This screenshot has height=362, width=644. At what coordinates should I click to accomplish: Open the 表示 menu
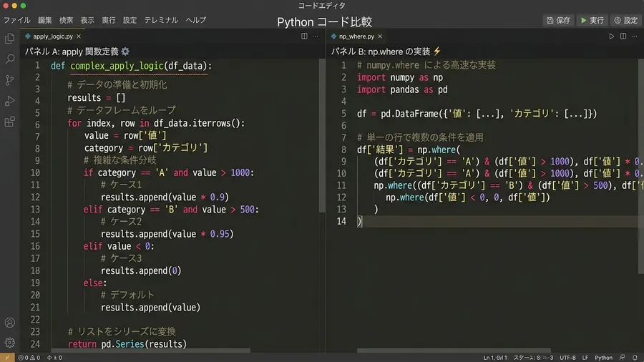87,20
